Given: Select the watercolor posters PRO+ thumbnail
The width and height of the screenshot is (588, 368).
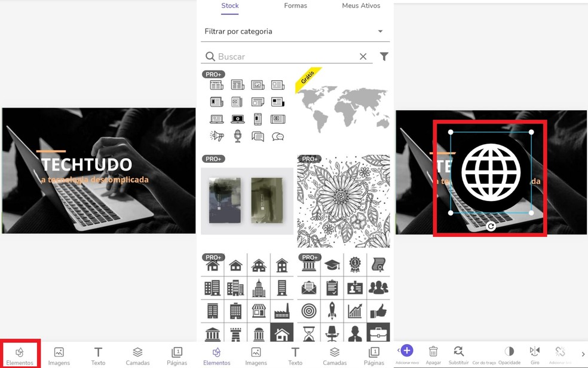Looking at the screenshot, I should (x=247, y=201).
